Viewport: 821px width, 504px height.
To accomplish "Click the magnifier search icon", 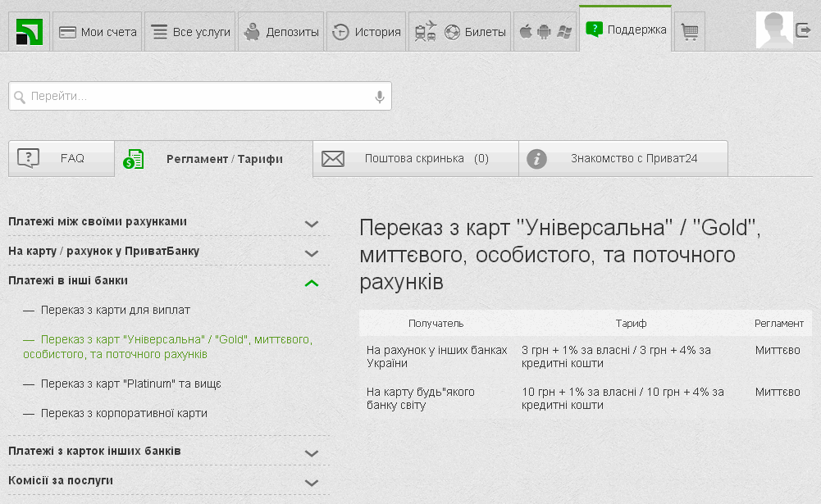I will click(20, 97).
